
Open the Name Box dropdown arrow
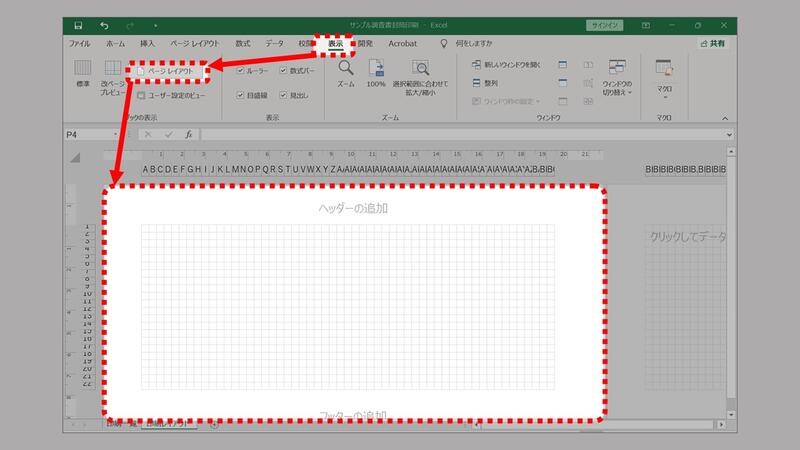116,135
